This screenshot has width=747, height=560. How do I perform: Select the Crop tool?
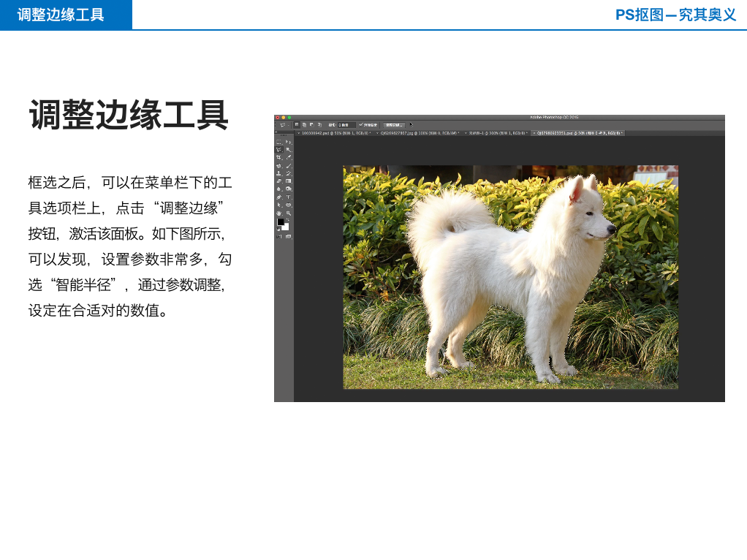[278, 157]
